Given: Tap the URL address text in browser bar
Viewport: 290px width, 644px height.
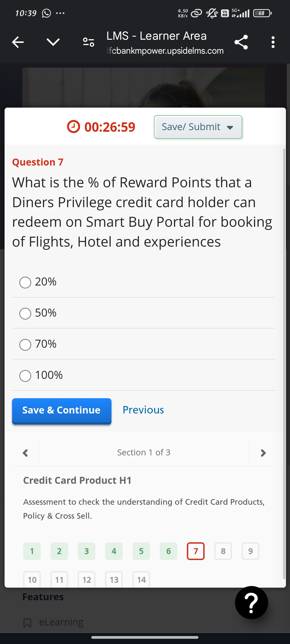Looking at the screenshot, I should click(x=165, y=51).
